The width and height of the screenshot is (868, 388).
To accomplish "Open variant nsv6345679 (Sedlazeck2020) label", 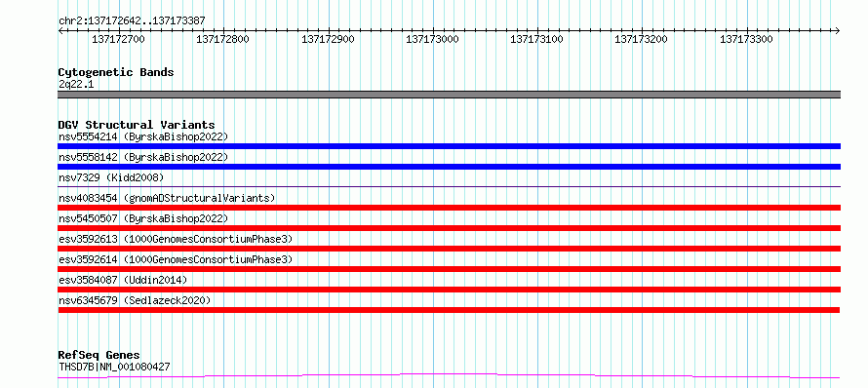I will pyautogui.click(x=135, y=300).
